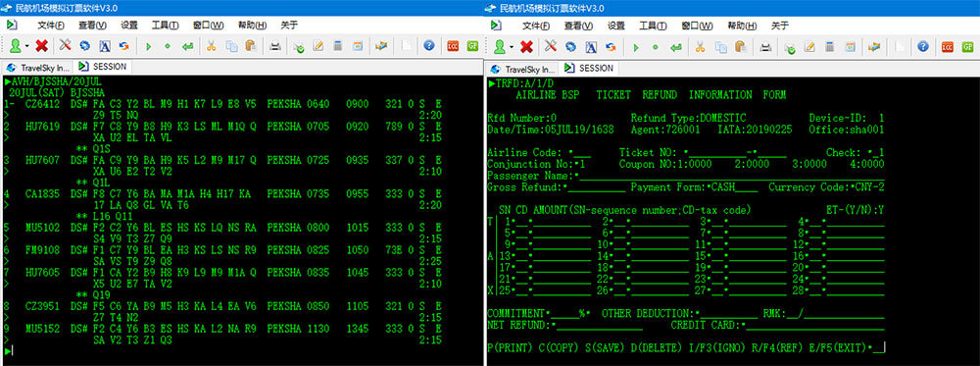
Task: Click the pencil note edit icon in right window
Action: (809, 46)
